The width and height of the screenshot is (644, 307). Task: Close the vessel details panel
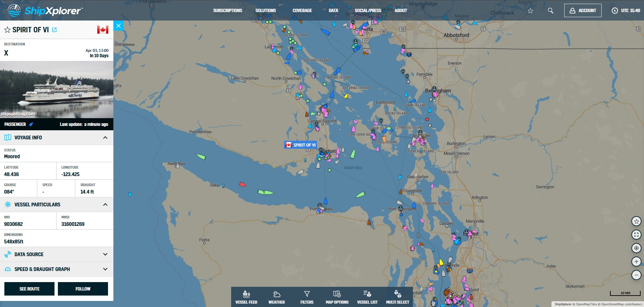click(118, 26)
